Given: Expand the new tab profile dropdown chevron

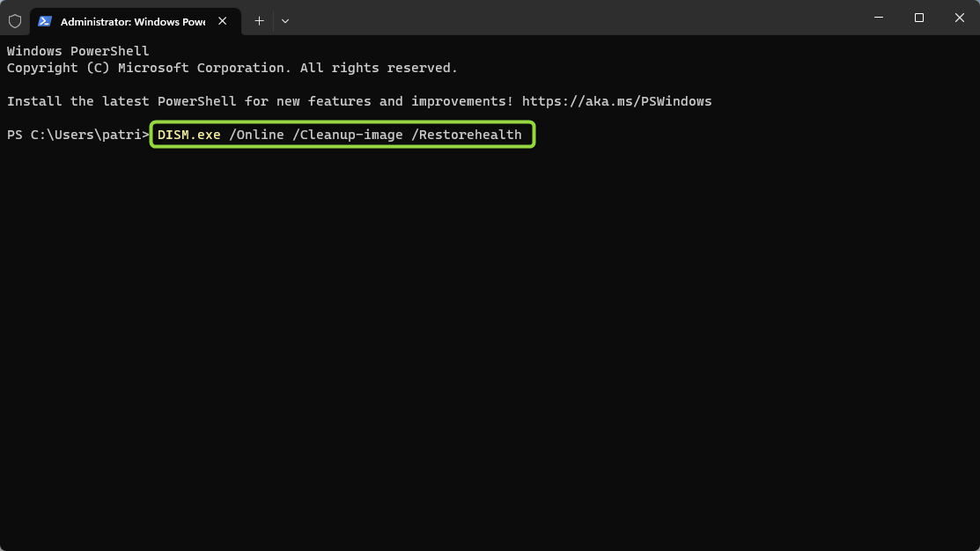Looking at the screenshot, I should (285, 21).
